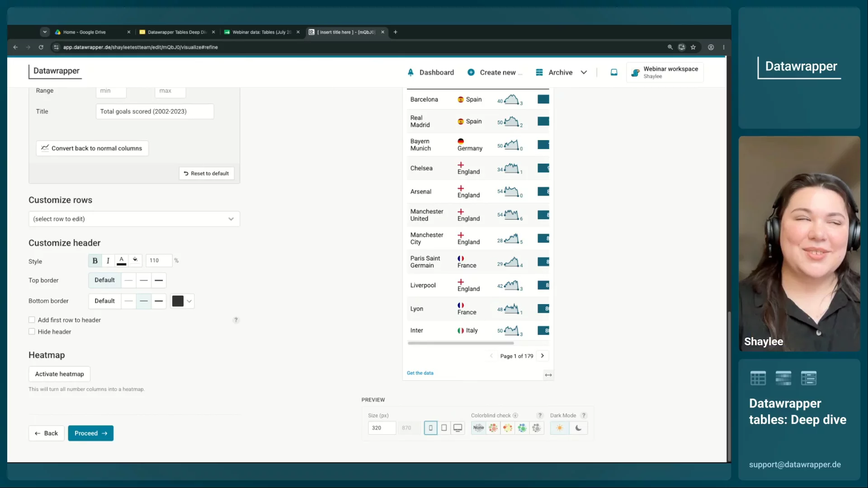Check the 'Hide header' checkbox
The width and height of the screenshot is (868, 488).
point(32,332)
